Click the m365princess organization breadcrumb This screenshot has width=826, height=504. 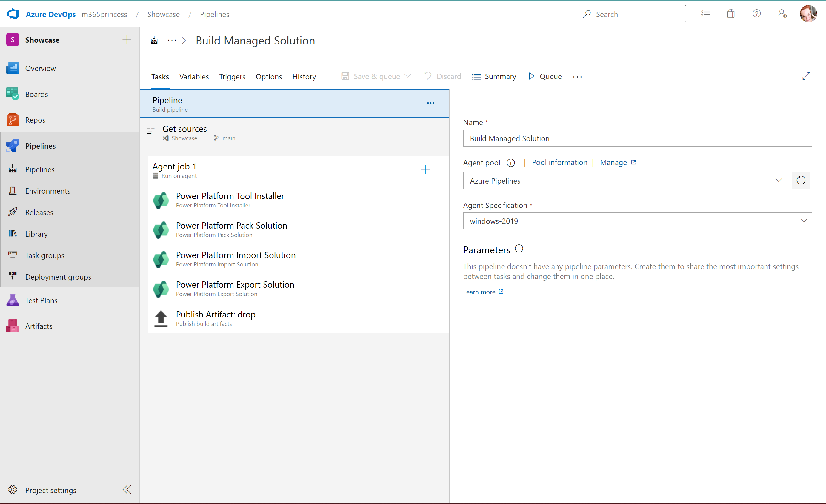pyautogui.click(x=104, y=14)
